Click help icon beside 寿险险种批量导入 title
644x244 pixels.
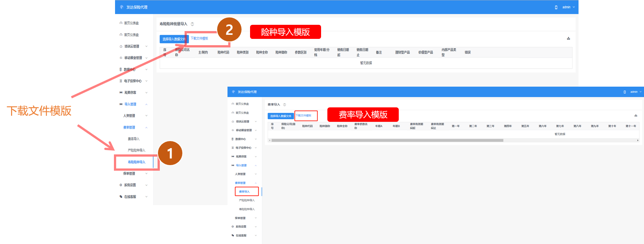point(192,24)
